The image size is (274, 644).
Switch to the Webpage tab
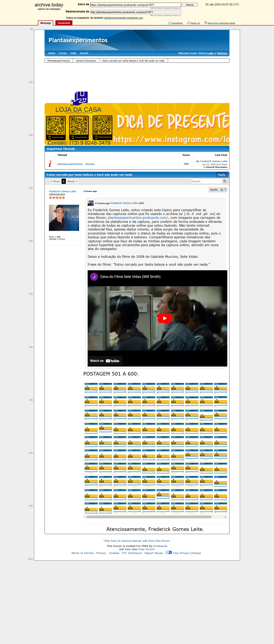point(45,23)
